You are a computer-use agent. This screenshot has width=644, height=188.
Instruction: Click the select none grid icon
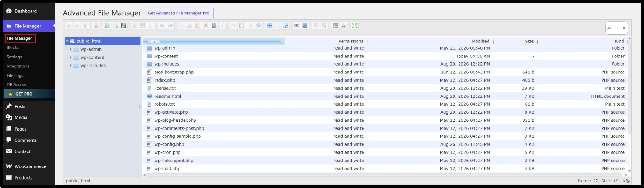coord(277,26)
